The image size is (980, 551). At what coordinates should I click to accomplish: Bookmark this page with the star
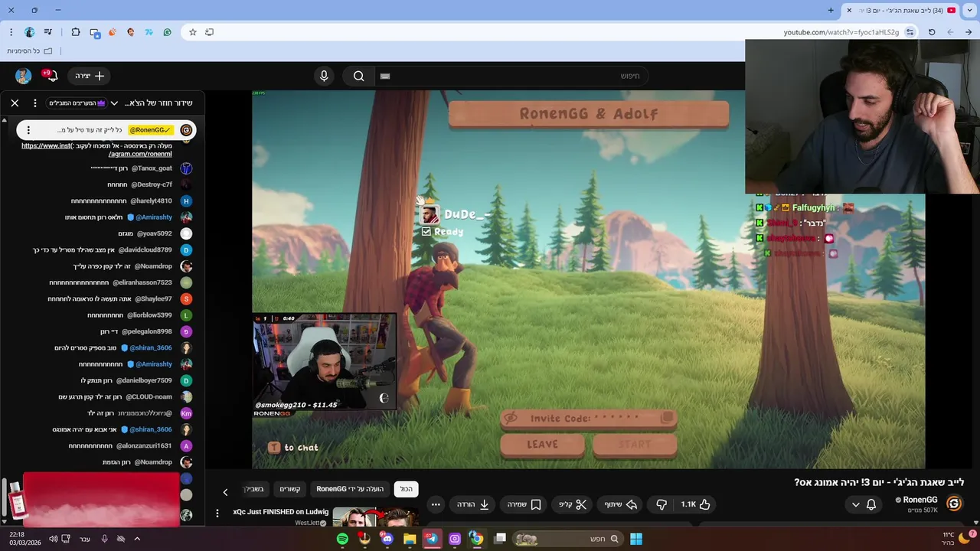[193, 32]
